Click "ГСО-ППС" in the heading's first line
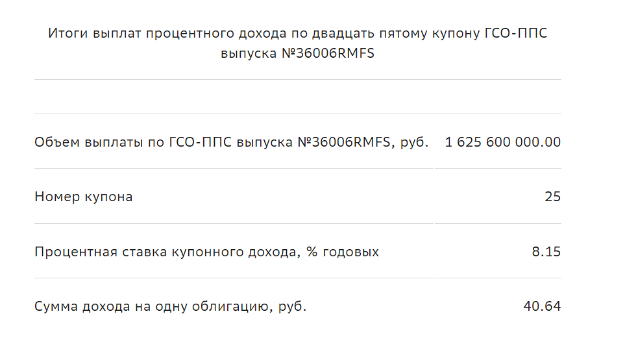The height and width of the screenshot is (364, 625). point(516,34)
